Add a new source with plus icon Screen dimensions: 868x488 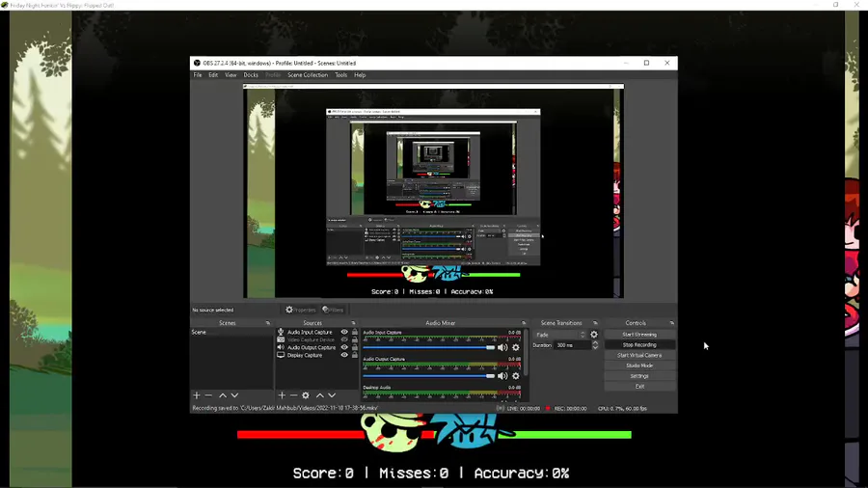(282, 395)
